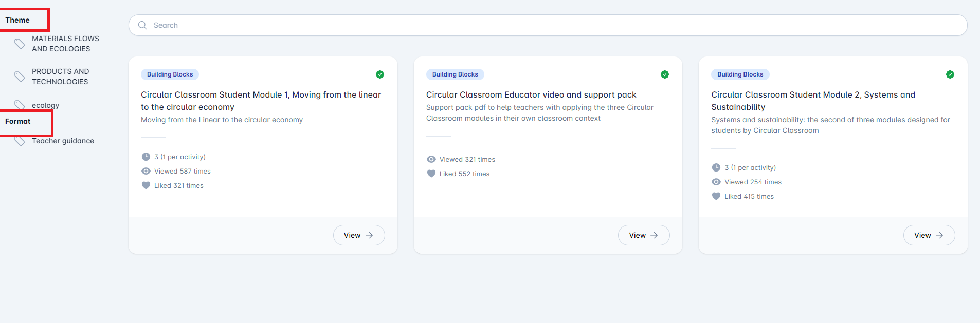980x323 pixels.
Task: Click View for Module 2 Systems and Sustainability
Action: (929, 235)
